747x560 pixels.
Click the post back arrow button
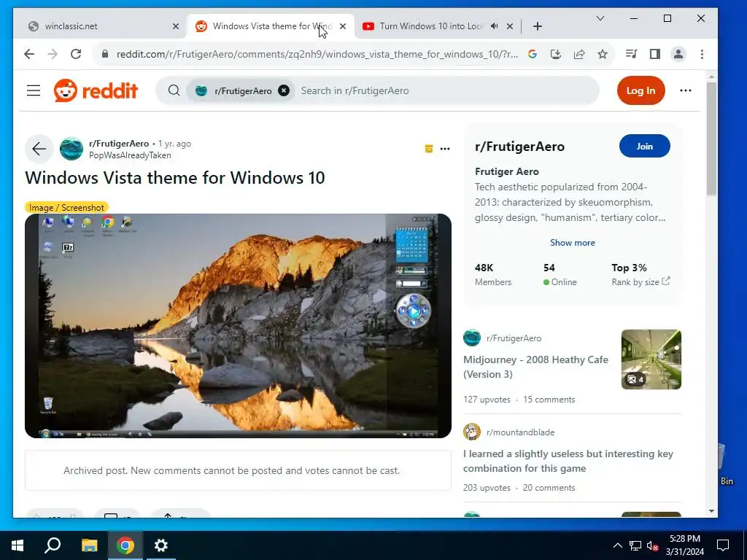39,149
